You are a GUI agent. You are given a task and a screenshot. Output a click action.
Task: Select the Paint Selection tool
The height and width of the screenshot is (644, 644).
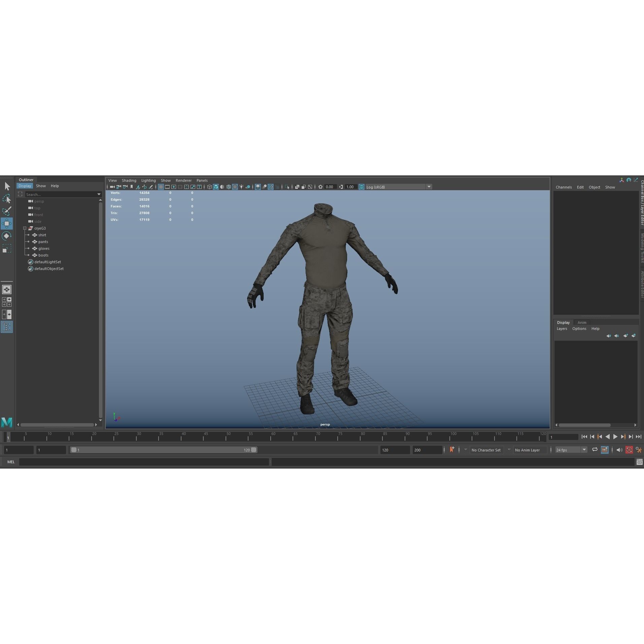[x=7, y=210]
